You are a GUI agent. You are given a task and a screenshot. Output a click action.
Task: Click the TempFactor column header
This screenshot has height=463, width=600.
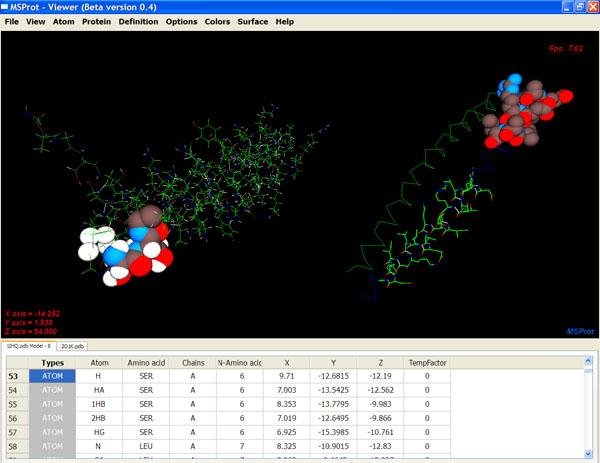coord(427,363)
